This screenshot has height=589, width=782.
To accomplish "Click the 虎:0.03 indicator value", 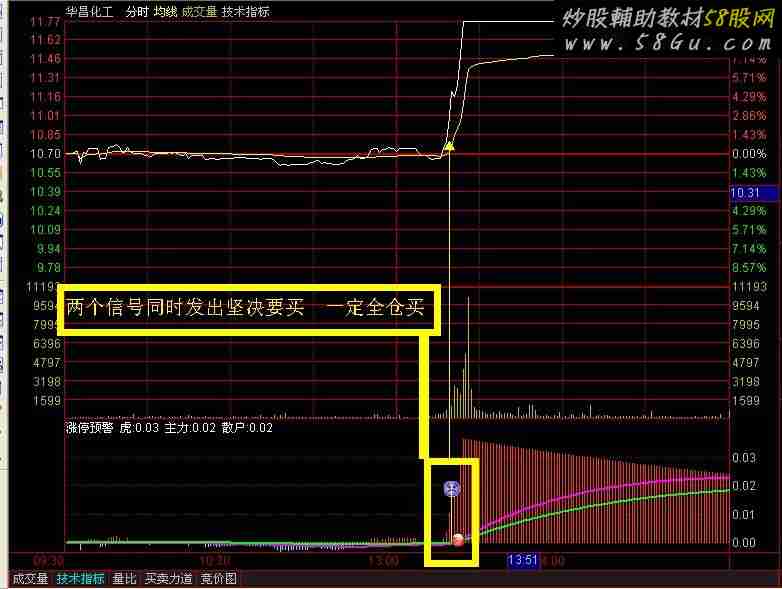I will [x=139, y=428].
